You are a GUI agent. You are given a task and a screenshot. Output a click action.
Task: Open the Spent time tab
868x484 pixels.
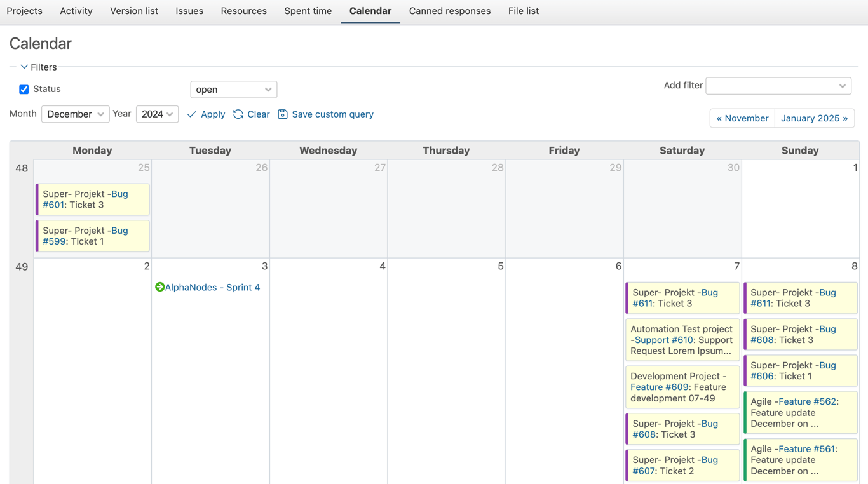[x=308, y=11]
